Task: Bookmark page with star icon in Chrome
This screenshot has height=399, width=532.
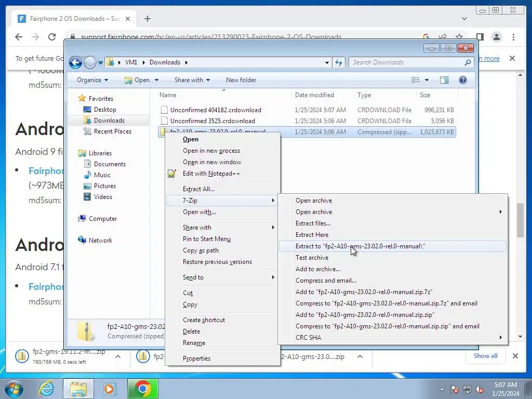Action: 459,37
